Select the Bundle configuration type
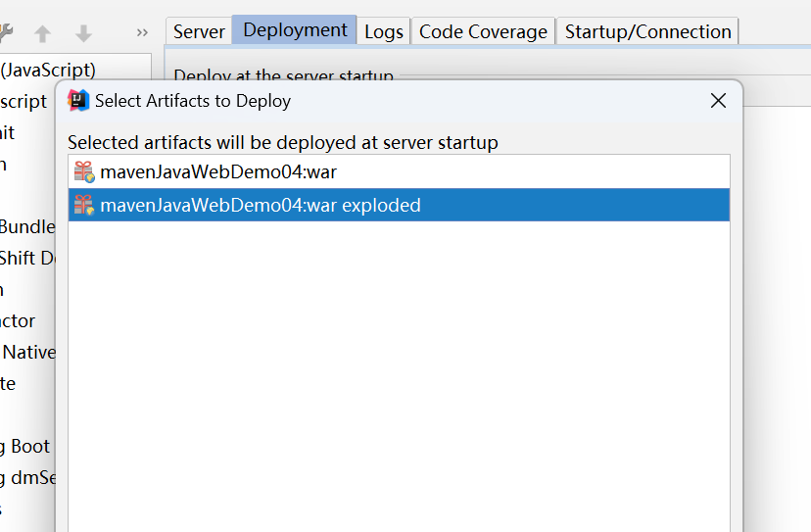The image size is (811, 532). pyautogui.click(x=27, y=226)
